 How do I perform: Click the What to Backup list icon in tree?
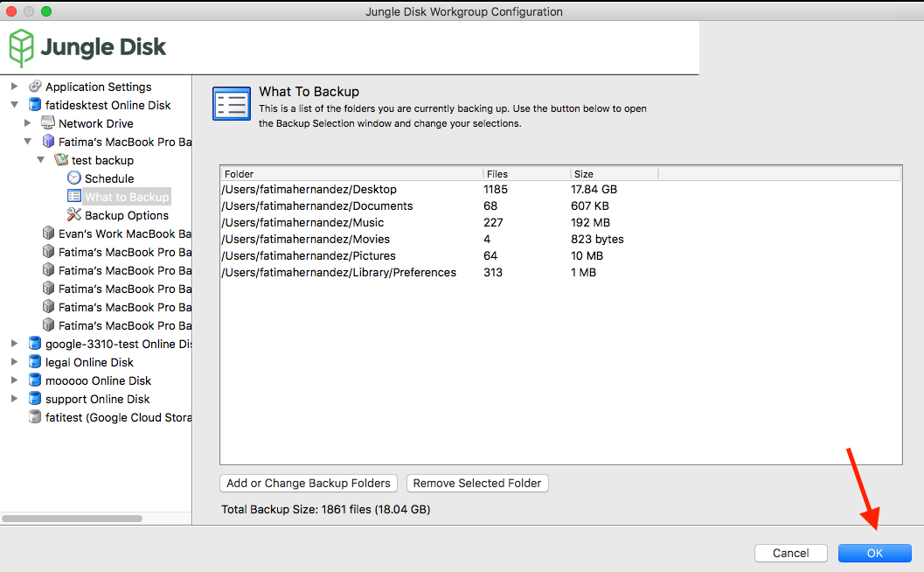74,197
